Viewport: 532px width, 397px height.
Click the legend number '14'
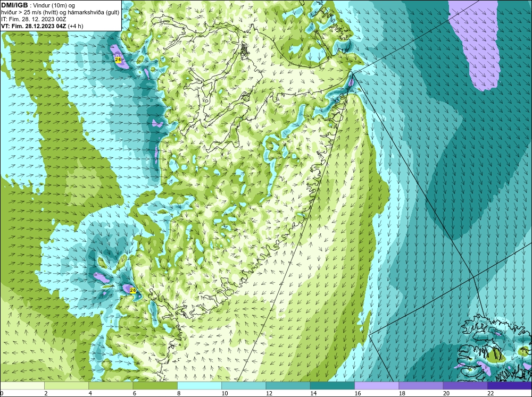tap(313, 393)
